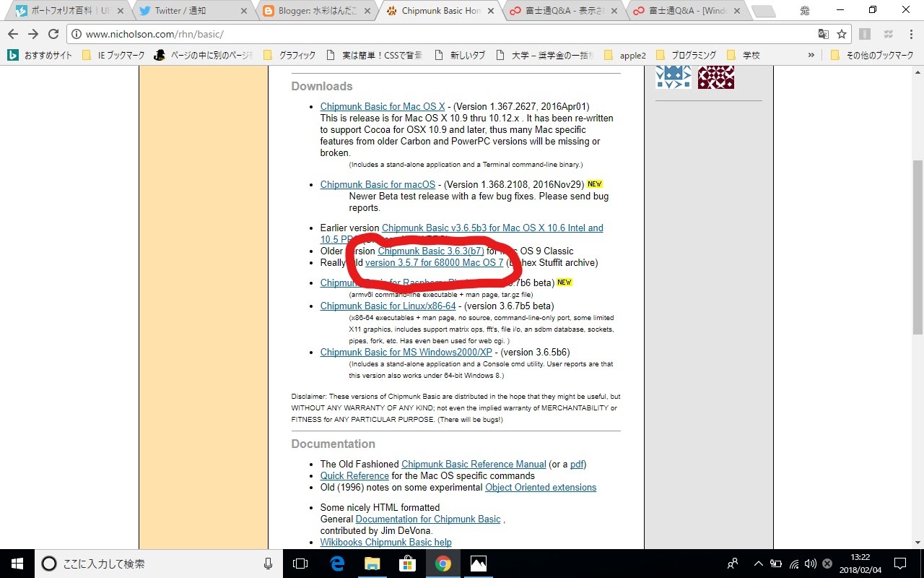Open the Photos app on the taskbar

[478, 564]
